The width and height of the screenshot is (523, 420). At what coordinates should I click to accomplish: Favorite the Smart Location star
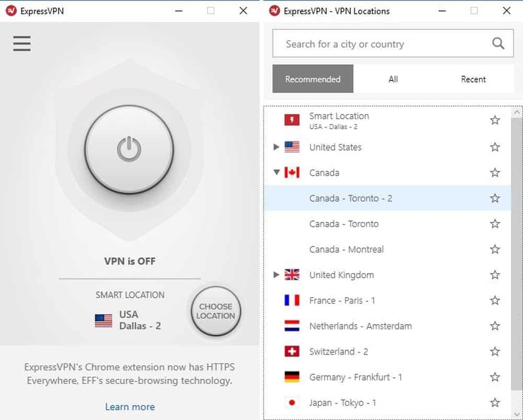(x=495, y=120)
